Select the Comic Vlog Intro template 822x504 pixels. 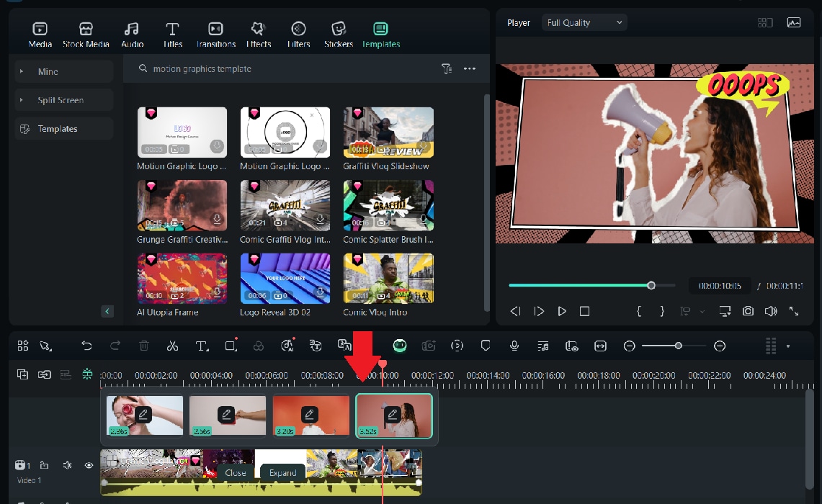pyautogui.click(x=388, y=286)
